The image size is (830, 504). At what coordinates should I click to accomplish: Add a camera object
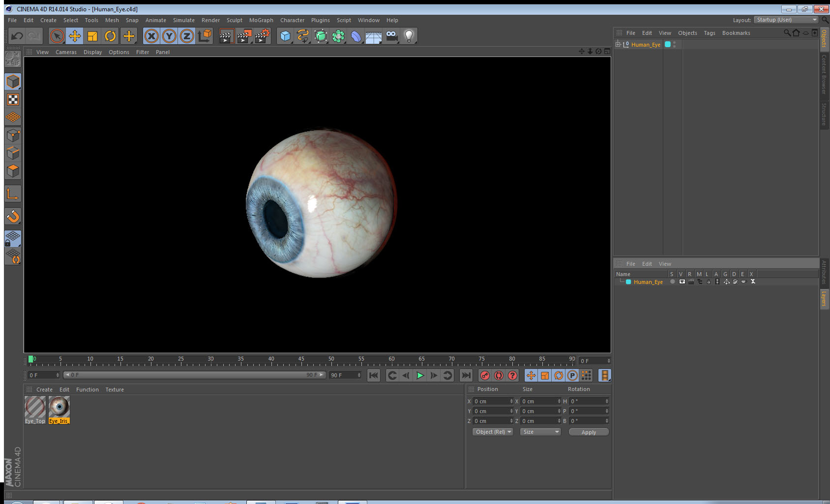tap(391, 36)
